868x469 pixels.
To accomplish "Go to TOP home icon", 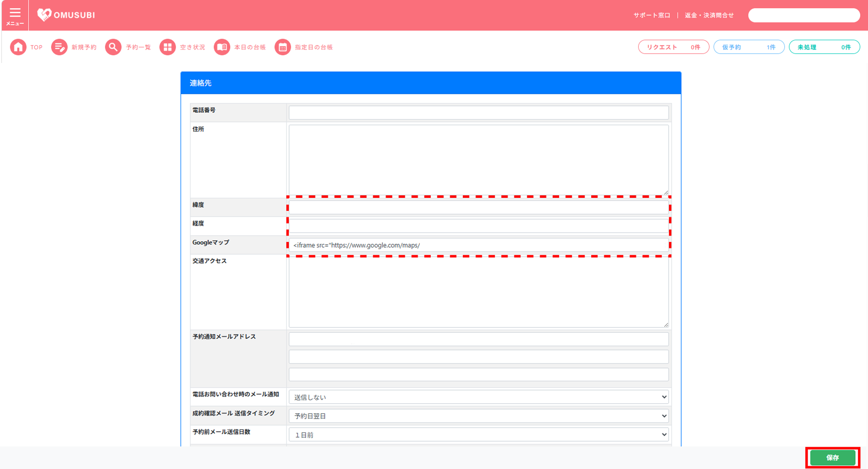I will 18,47.
